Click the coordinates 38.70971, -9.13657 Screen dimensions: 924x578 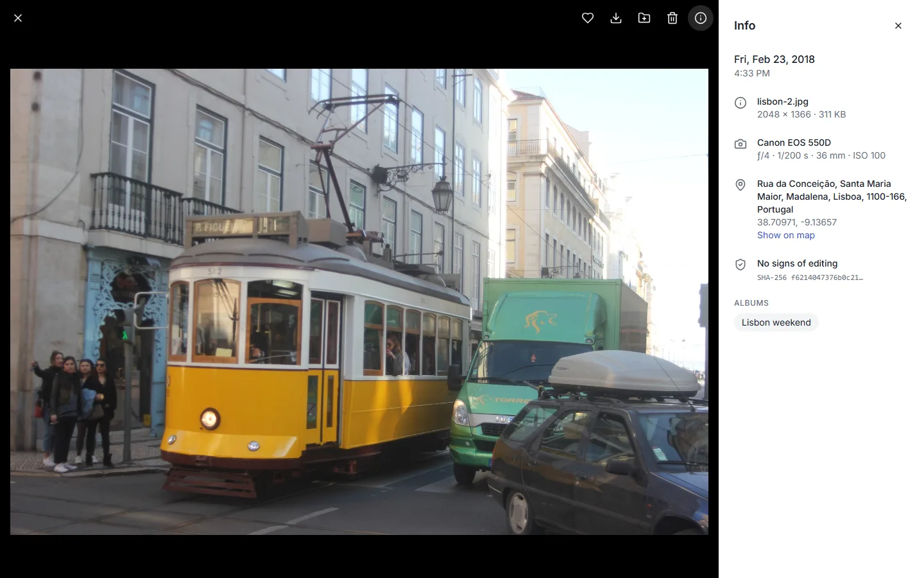click(x=797, y=222)
